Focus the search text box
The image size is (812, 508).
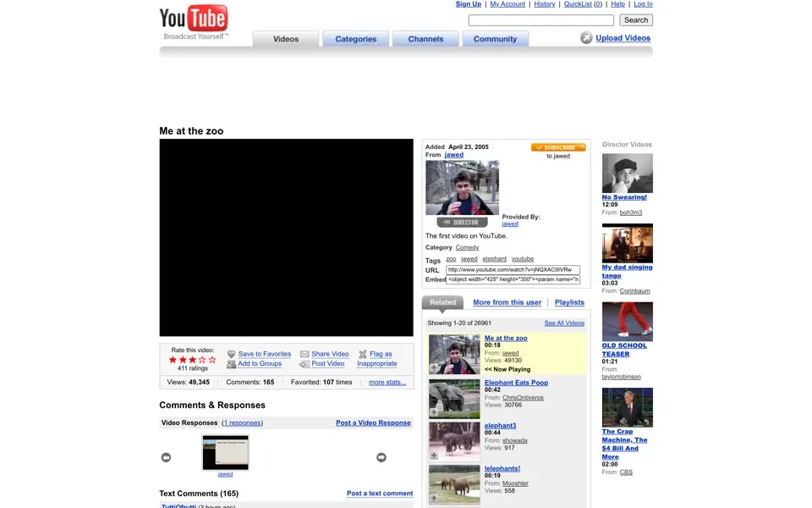[541, 20]
